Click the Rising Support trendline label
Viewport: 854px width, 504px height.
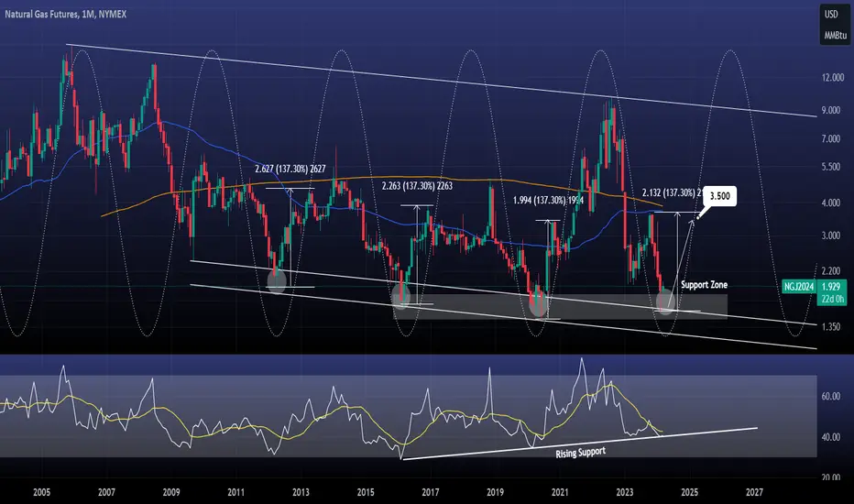coord(581,453)
